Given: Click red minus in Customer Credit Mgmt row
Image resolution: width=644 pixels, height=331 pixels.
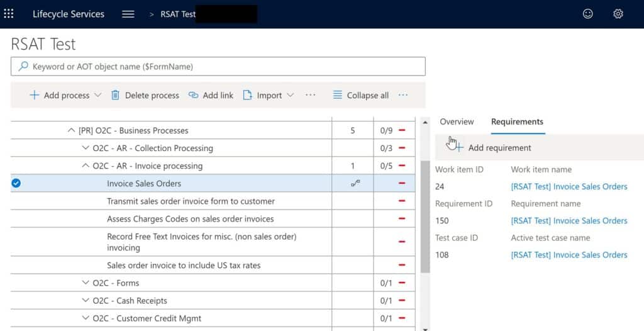Looking at the screenshot, I should point(402,318).
